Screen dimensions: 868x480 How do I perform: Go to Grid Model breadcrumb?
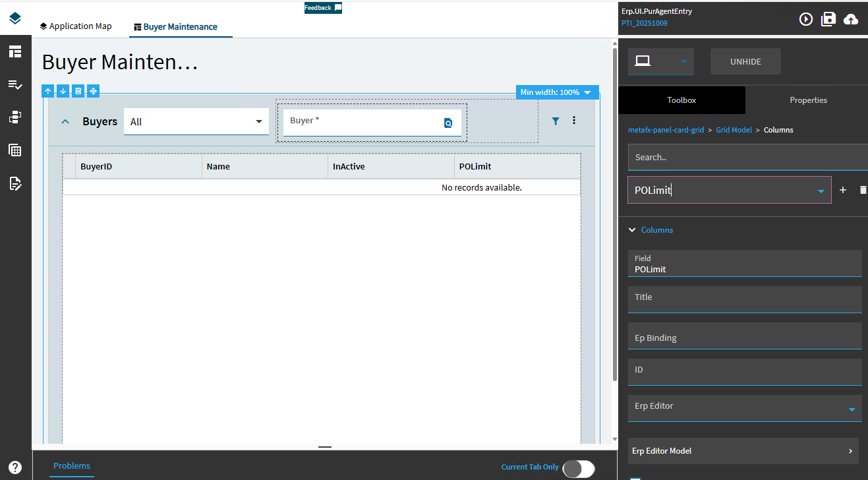(x=734, y=130)
